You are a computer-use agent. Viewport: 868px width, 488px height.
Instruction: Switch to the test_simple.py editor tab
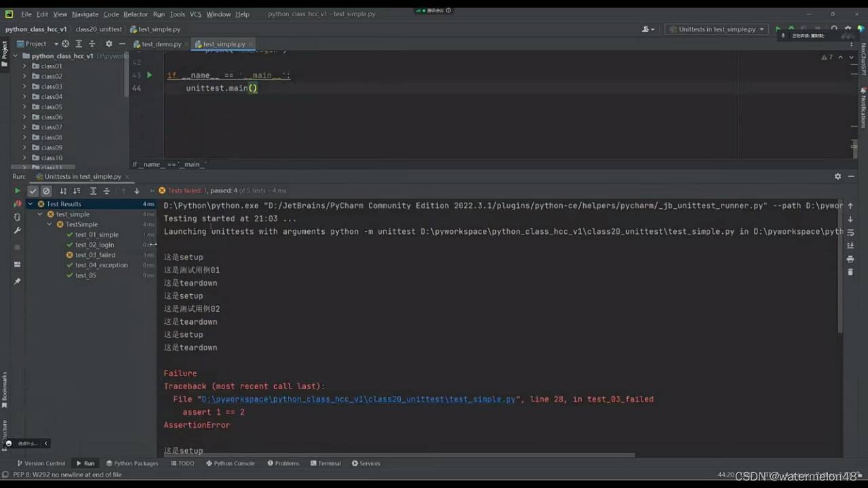pos(223,44)
